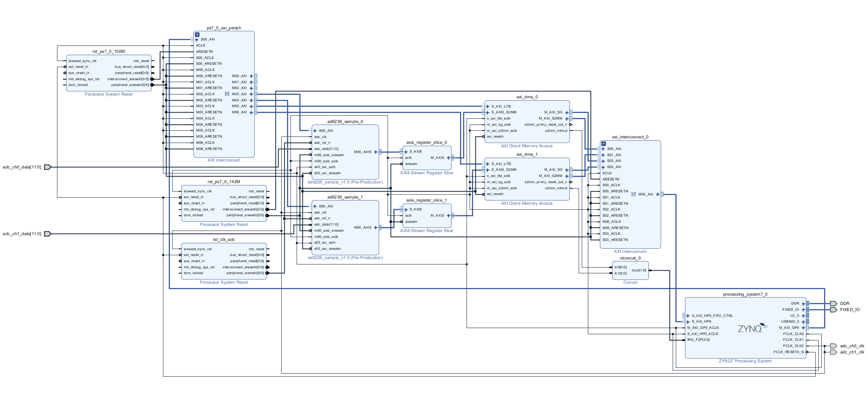This screenshot has height=399, width=868.
Task: Expand S00_AXI interface on ad9238_sample_0
Action: 315,131
